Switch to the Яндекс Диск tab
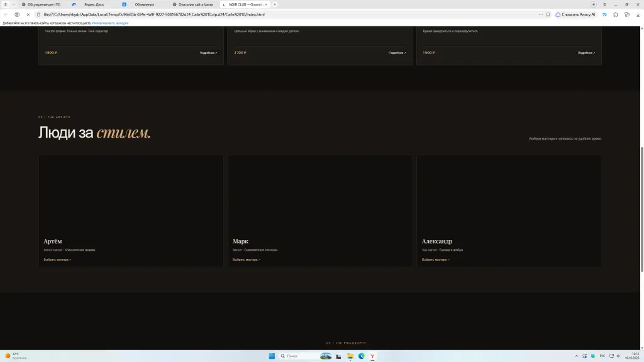644x362 pixels. click(94, 4)
